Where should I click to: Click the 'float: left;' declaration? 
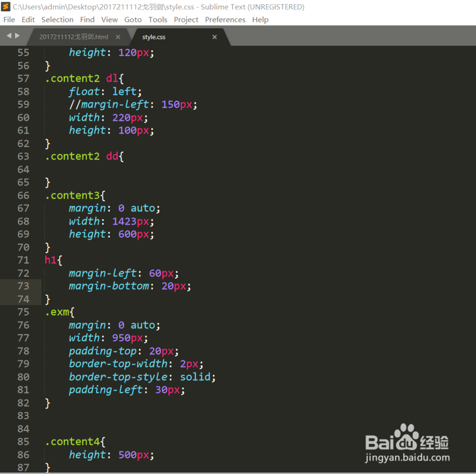[x=105, y=91]
